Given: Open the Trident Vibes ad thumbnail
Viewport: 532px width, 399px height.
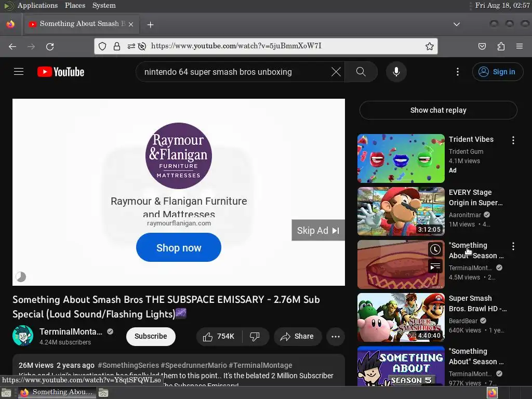Looking at the screenshot, I should pyautogui.click(x=401, y=158).
